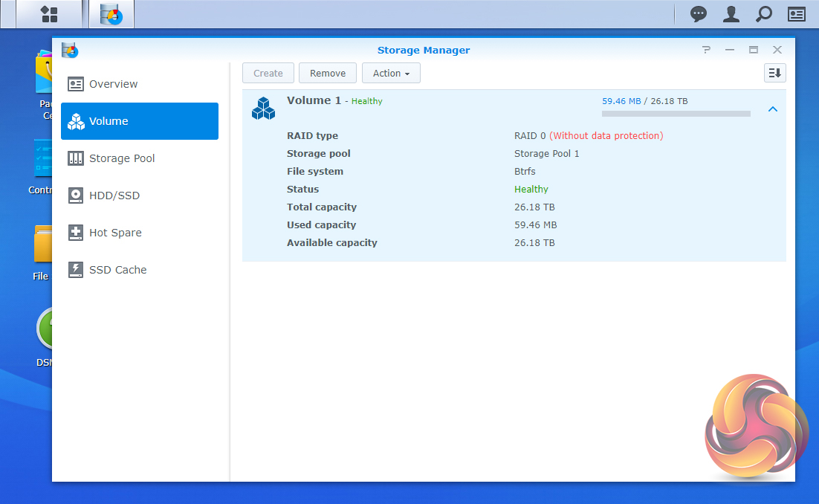
Task: Open the notifications chat bubble icon
Action: tap(699, 14)
